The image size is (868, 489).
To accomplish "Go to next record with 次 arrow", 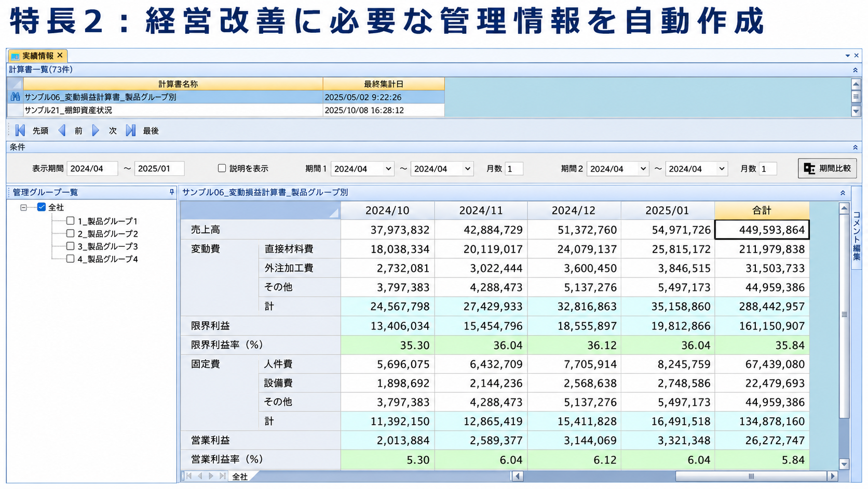I will tap(96, 130).
